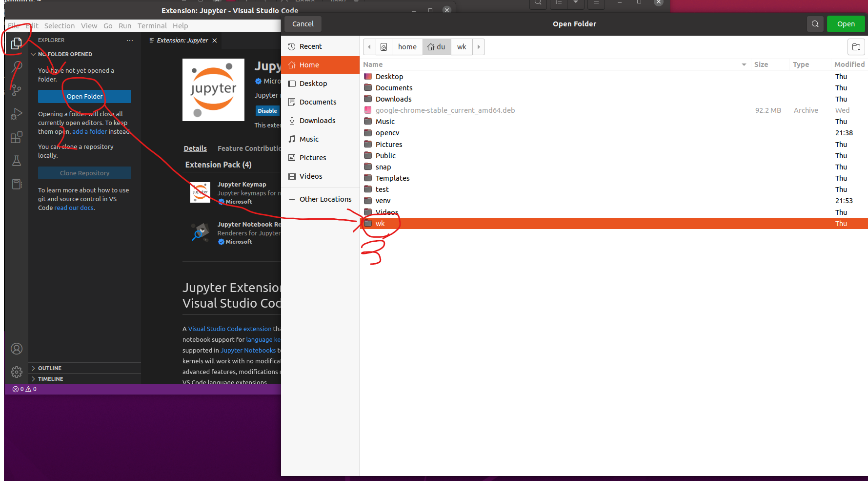This screenshot has width=868, height=481.
Task: Select google-chrome-stable_current_amd64.deb file
Action: pyautogui.click(x=614, y=110)
